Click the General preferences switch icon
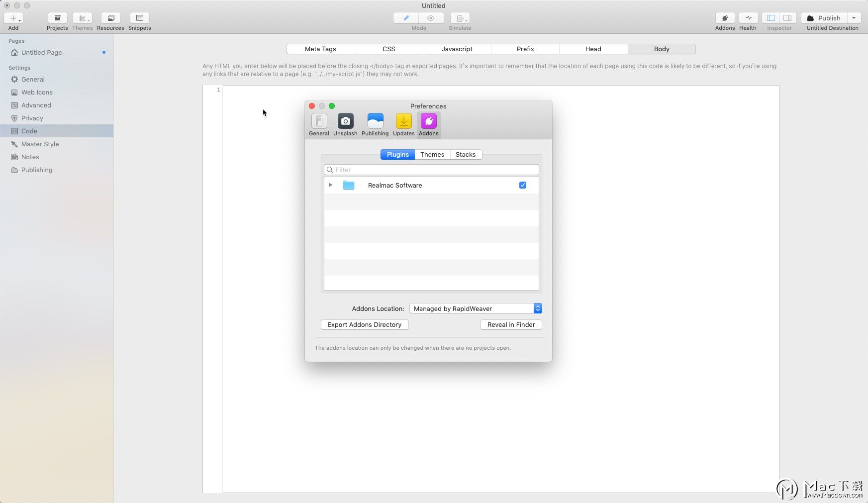This screenshot has height=503, width=868. 319,121
